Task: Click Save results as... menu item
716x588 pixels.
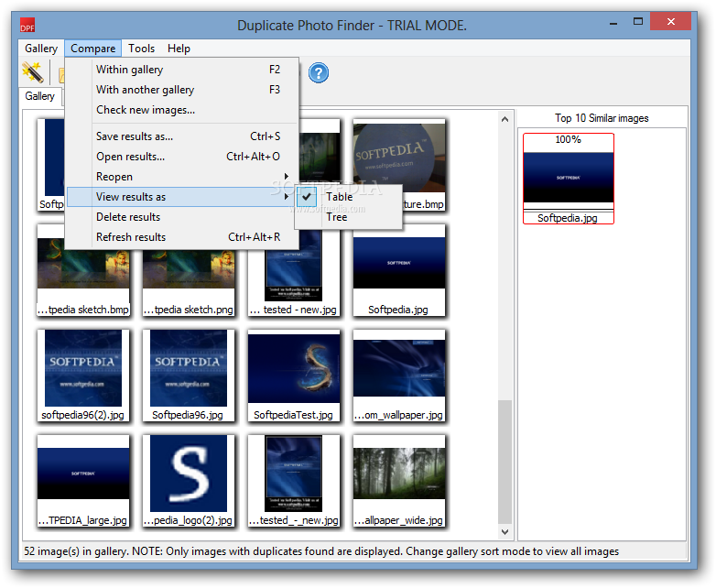Action: coord(181,136)
